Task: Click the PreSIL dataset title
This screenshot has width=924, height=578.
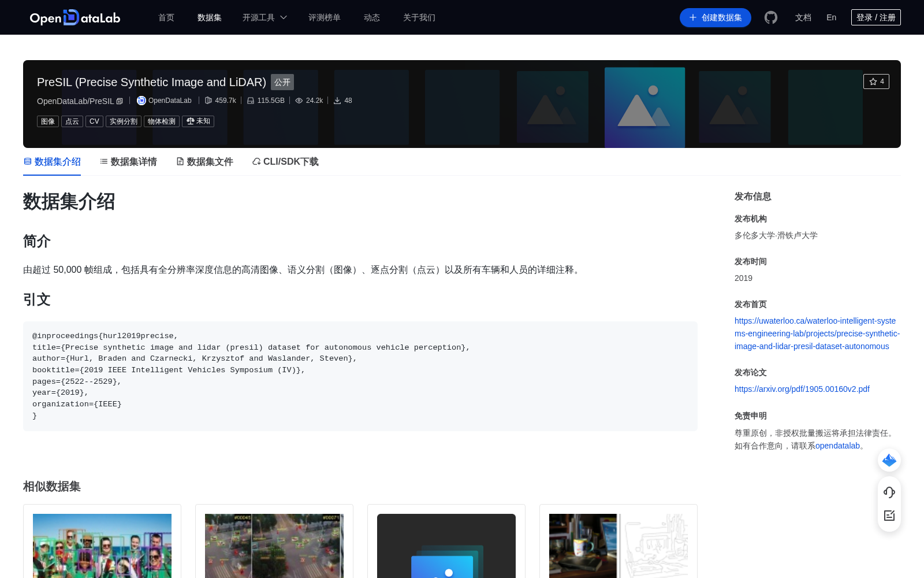Action: coord(151,82)
